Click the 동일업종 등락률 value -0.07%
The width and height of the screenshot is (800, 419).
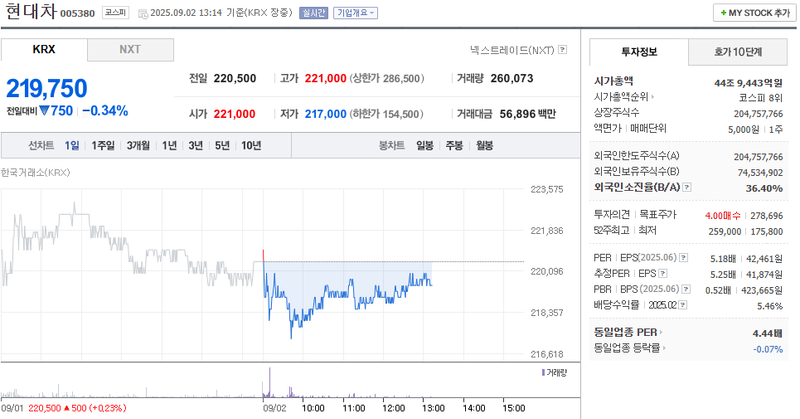(x=767, y=349)
